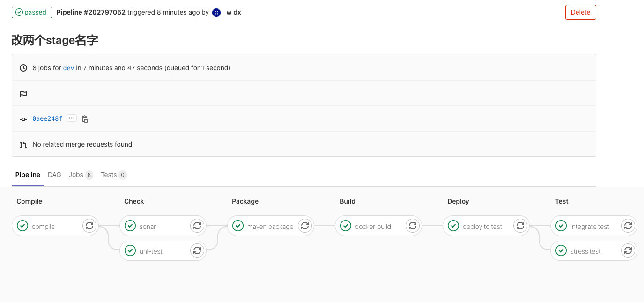This screenshot has width=644, height=302.
Task: Copy the commit SHA with the clipboard icon
Action: point(85,119)
